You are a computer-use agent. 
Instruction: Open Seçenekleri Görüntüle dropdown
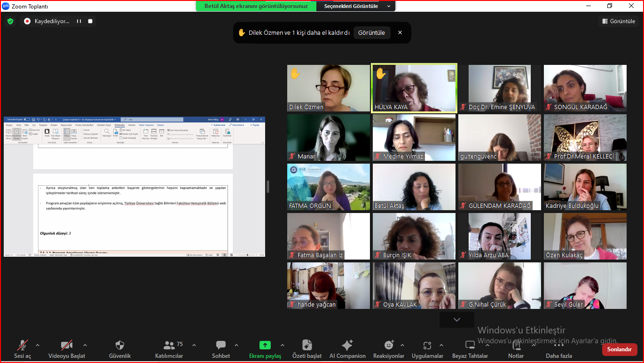tap(357, 6)
